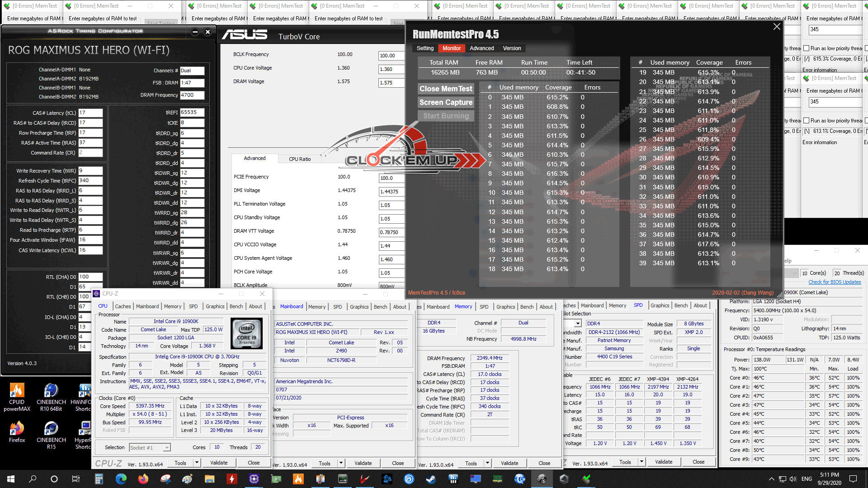This screenshot has height=488, width=868.
Task: Open slot selection dropdown in CPU-Z SPD tab
Action: [578, 324]
